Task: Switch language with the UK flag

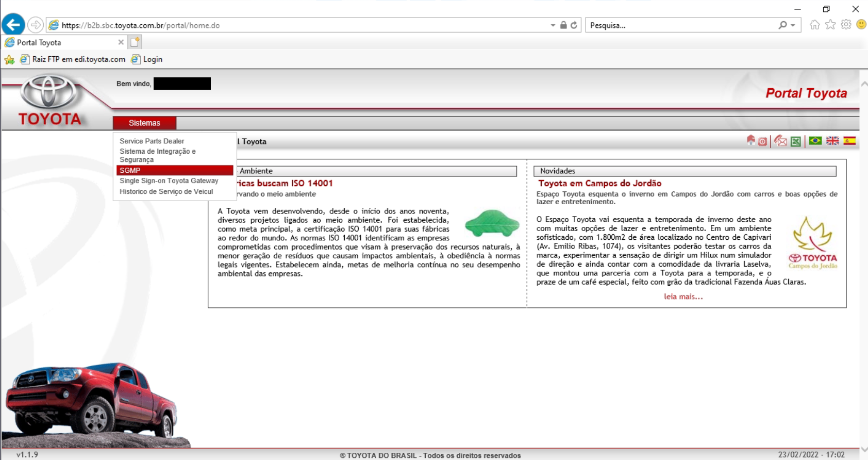Action: [832, 141]
